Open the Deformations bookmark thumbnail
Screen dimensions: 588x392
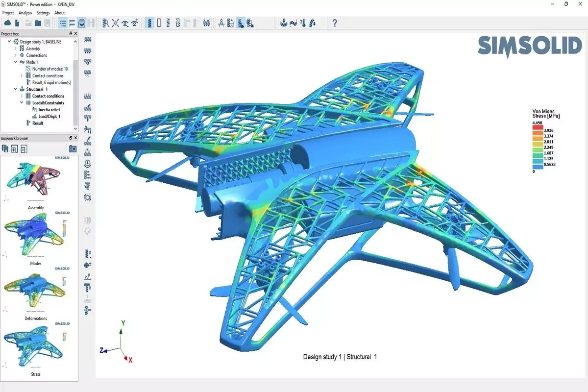(36, 293)
